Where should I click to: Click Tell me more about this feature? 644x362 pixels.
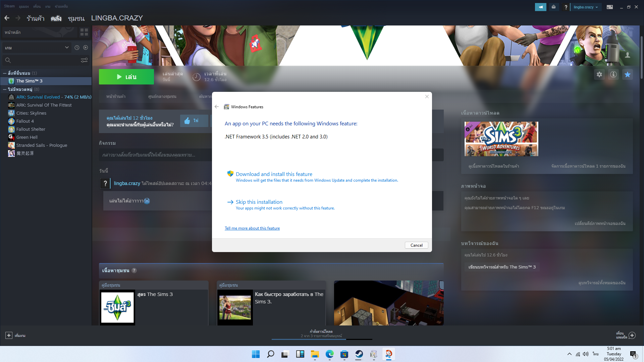click(x=252, y=228)
